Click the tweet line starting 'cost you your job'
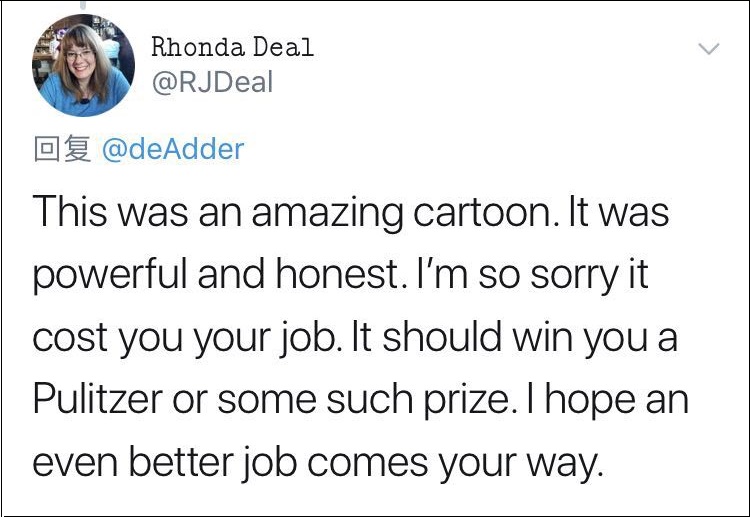 coord(355,337)
